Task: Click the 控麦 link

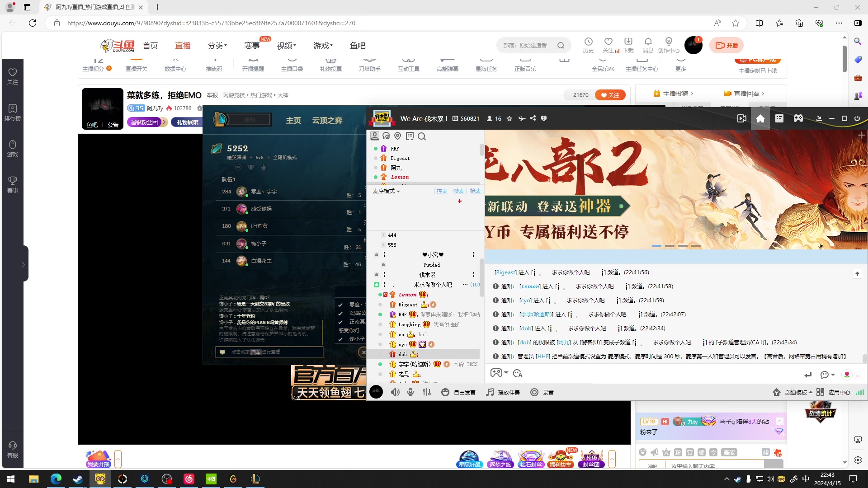Action: (x=442, y=191)
